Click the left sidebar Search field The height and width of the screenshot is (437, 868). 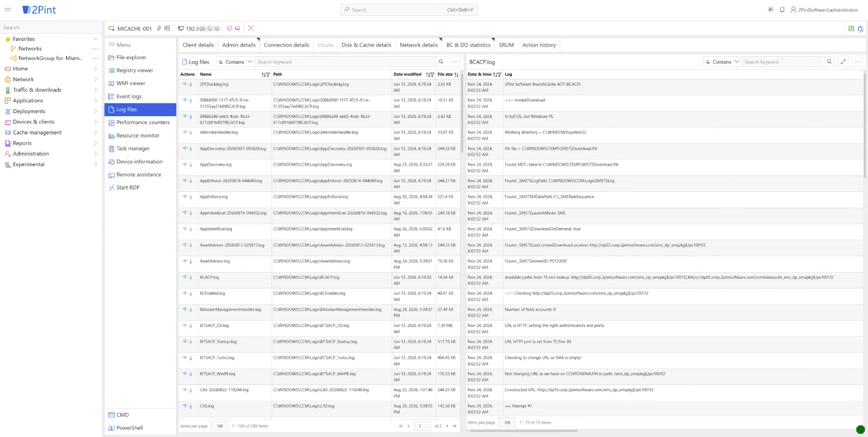(x=50, y=28)
